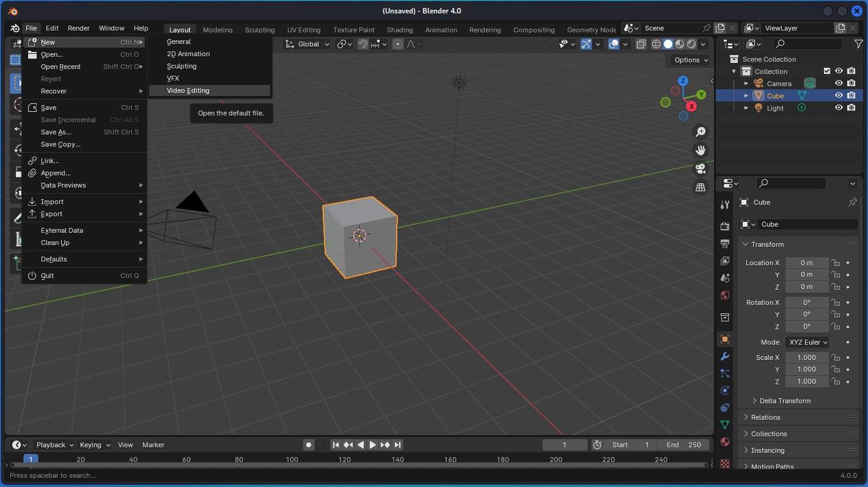Viewport: 868px width, 487px height.
Task: Open the Global transform orientation dropdown
Action: 308,44
